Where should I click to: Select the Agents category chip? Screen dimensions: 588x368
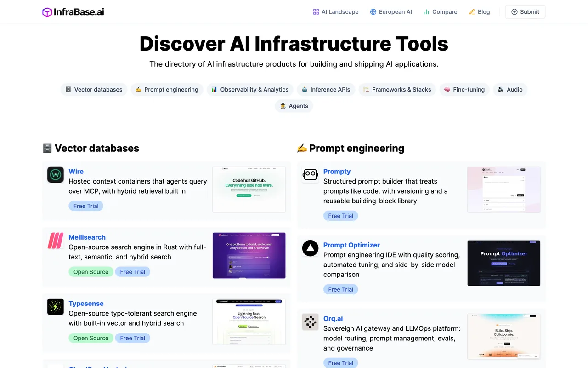[x=294, y=106]
